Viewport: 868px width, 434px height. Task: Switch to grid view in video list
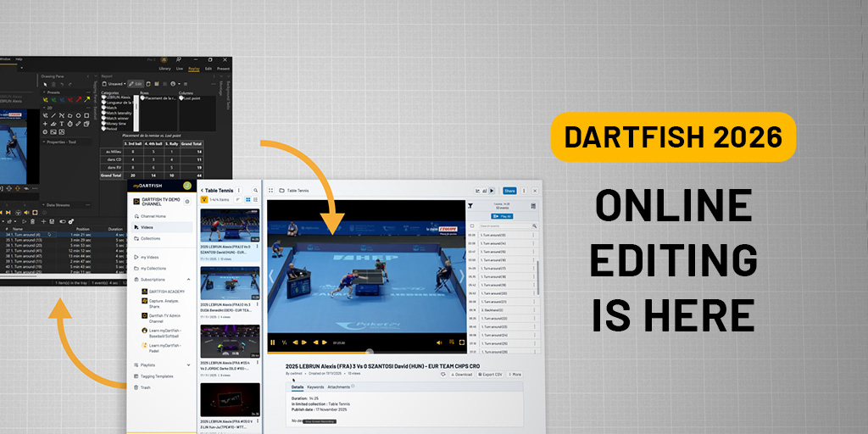pyautogui.click(x=248, y=199)
